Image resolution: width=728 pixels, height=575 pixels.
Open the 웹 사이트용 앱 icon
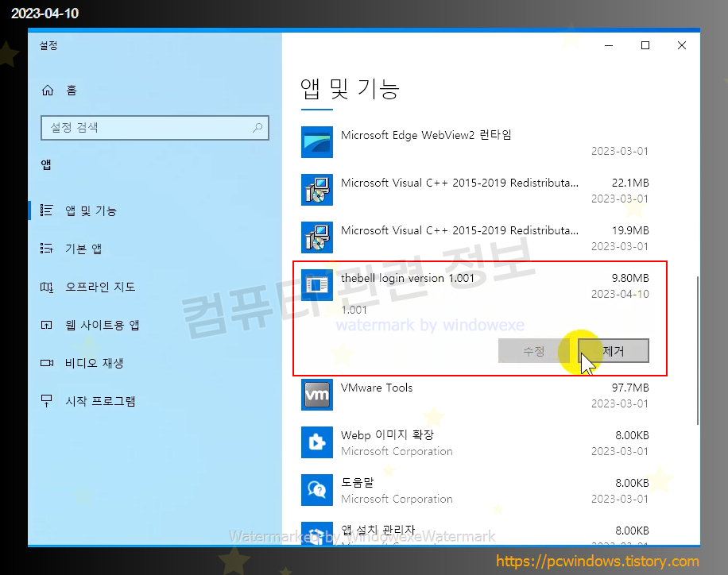46,325
